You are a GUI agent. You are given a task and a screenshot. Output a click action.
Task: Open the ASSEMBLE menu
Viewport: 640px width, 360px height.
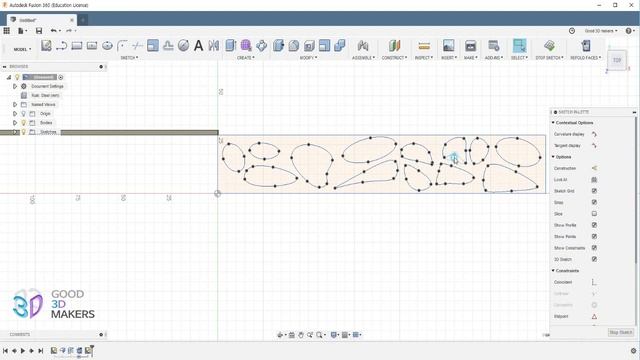363,58
